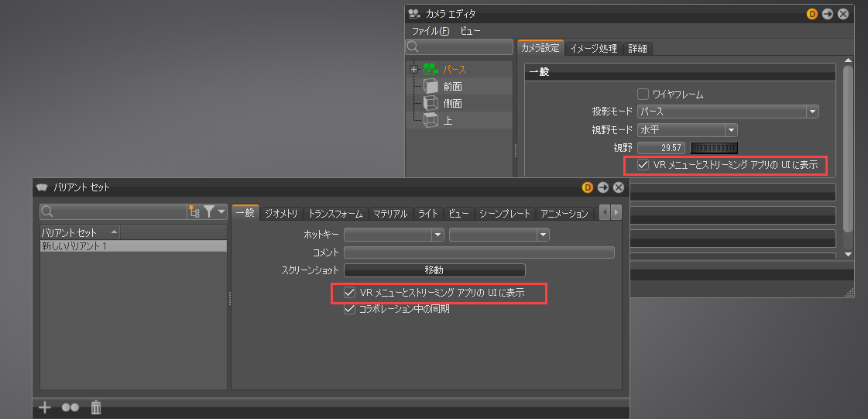Screen dimensions: 868x419
Task: Toggle the variant set VR メニュー UI display checkbox
Action: click(x=350, y=292)
